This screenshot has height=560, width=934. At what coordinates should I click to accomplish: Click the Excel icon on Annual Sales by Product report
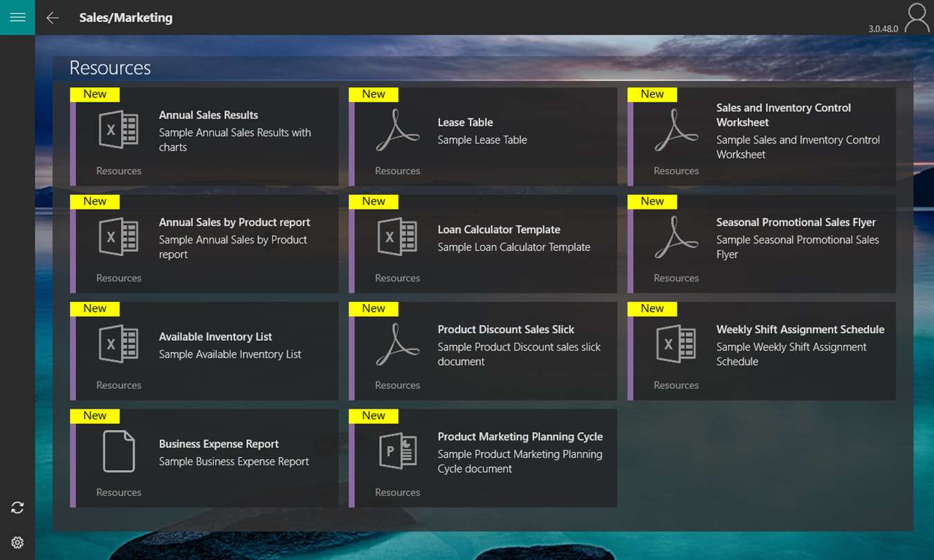(x=119, y=236)
